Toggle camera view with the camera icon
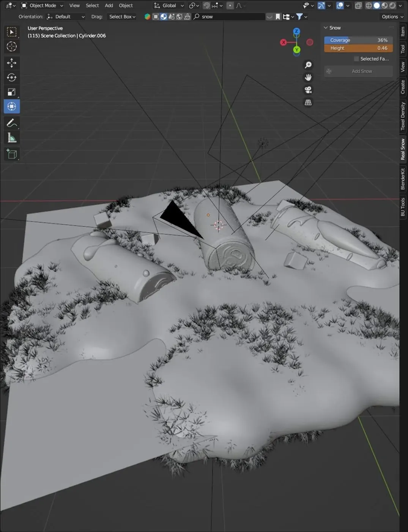This screenshot has width=408, height=532. [x=308, y=90]
